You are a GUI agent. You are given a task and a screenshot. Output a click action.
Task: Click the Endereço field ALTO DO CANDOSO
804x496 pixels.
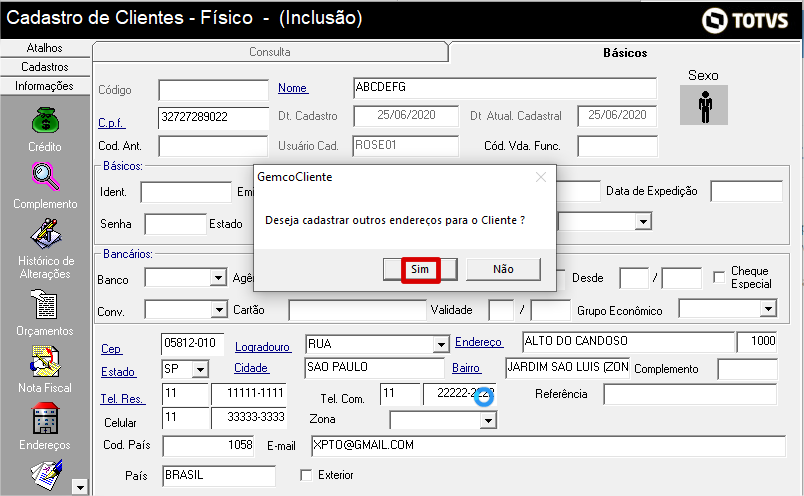coord(628,342)
